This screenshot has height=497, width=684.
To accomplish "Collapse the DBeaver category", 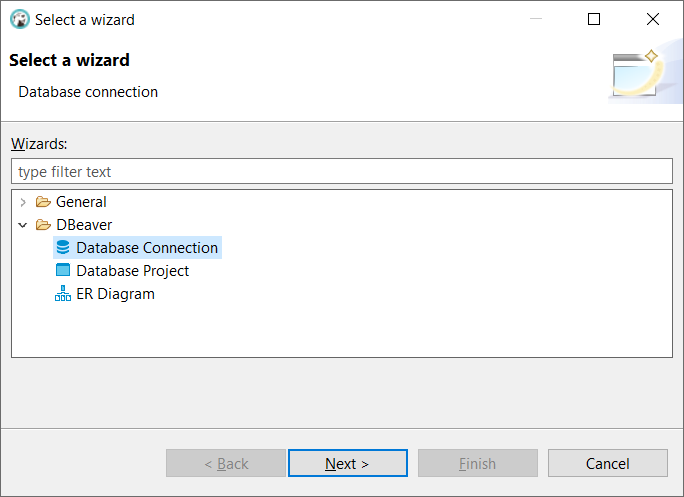I will (x=23, y=225).
